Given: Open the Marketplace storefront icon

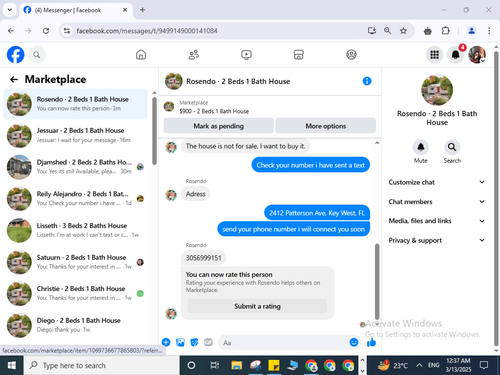Looking at the screenshot, I should 299,55.
